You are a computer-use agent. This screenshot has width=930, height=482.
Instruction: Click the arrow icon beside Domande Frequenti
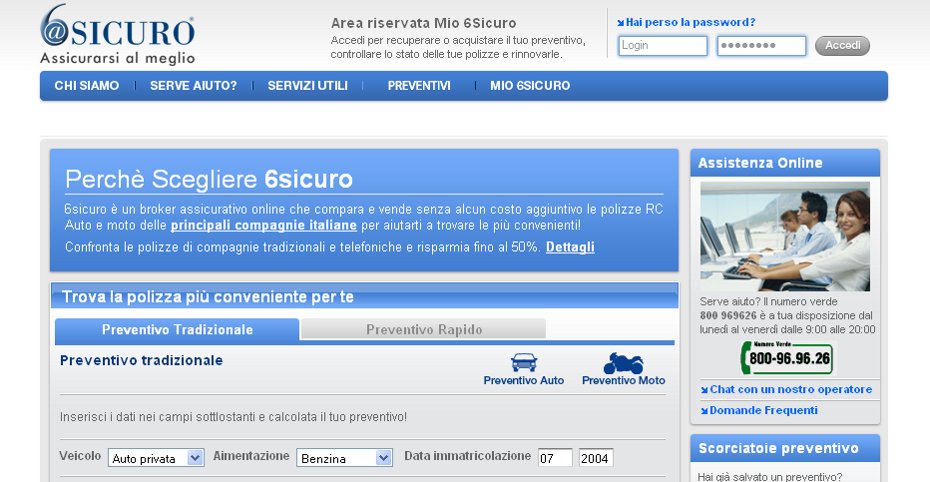point(704,411)
